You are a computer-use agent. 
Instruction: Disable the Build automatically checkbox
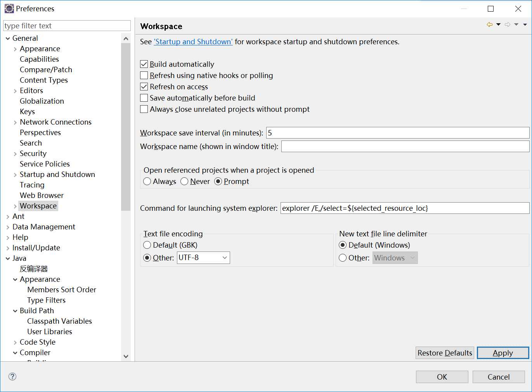tap(144, 64)
